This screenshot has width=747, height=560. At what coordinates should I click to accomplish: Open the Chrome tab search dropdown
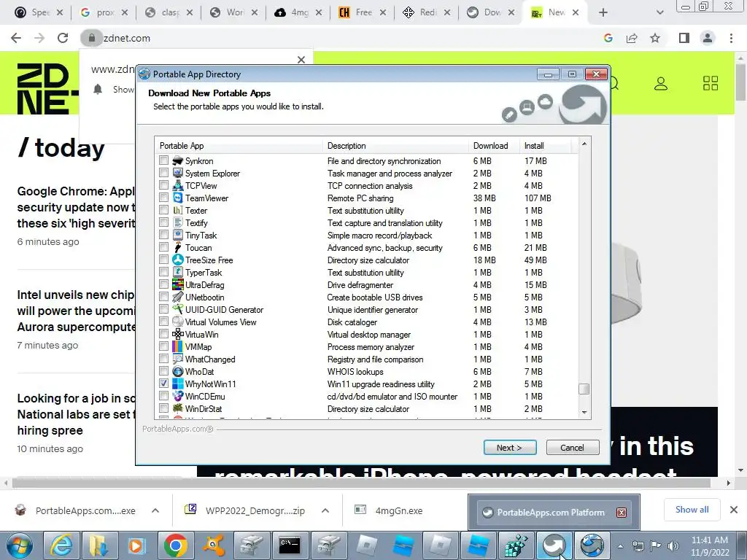coord(659,12)
